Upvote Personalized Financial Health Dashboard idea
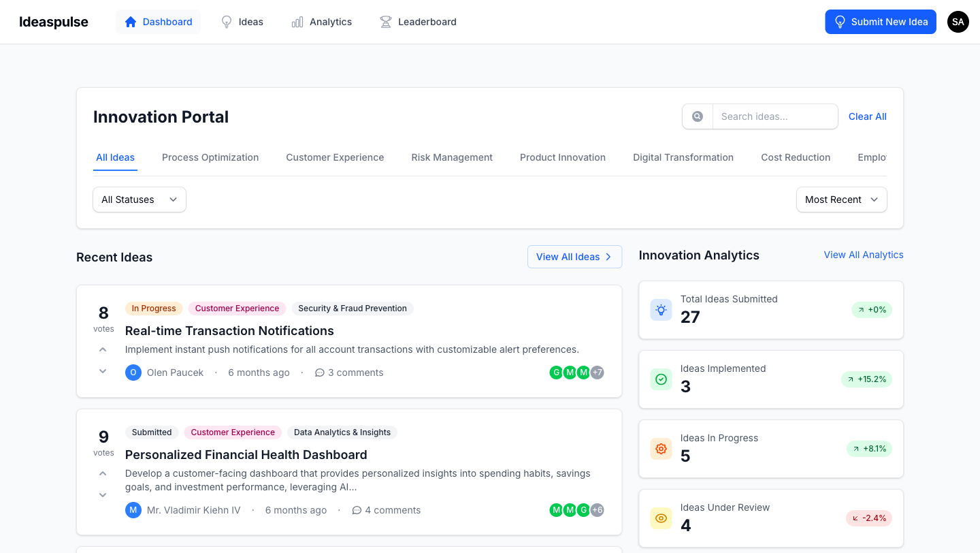 coord(103,473)
